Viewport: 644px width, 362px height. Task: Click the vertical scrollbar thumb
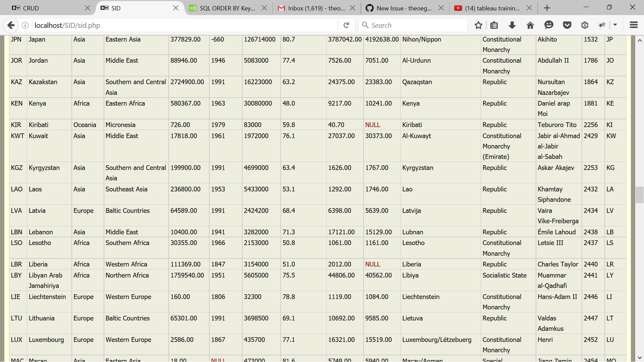639,194
